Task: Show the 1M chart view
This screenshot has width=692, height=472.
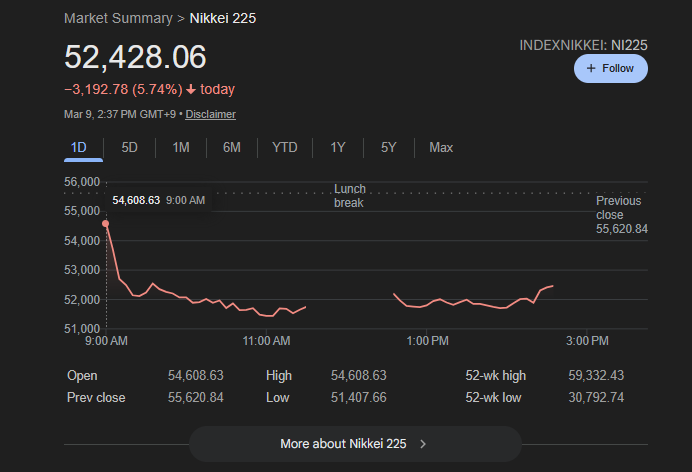Action: pyautogui.click(x=180, y=147)
